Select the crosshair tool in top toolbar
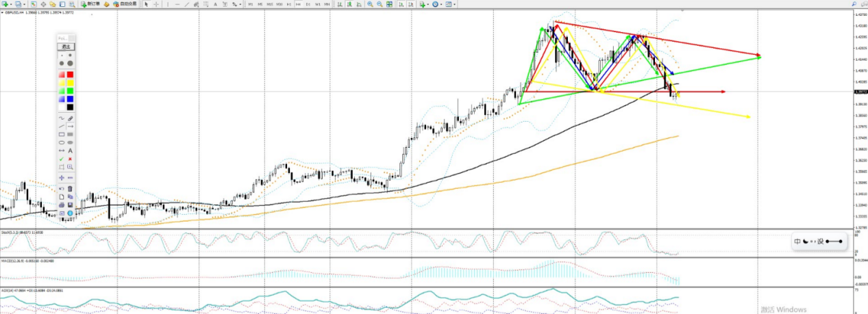 coord(156,4)
